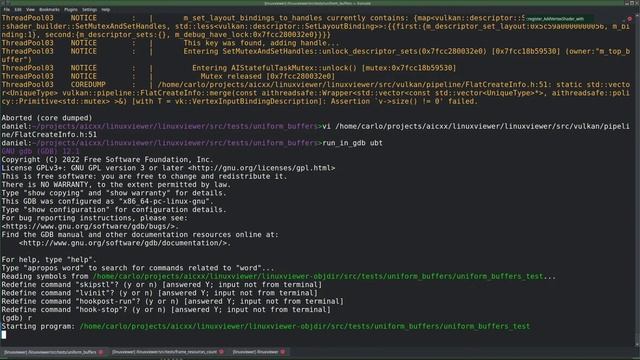This screenshot has width=640, height=360.
Task: Click 'Redefine command "hookpost-run"' line
Action: 173,301
